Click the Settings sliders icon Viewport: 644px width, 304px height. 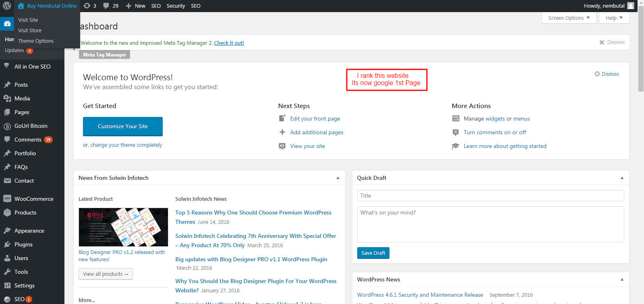[x=7, y=285]
